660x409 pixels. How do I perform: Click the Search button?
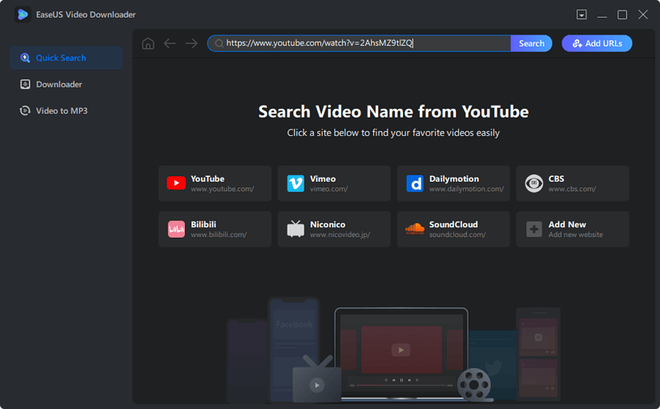(x=531, y=43)
